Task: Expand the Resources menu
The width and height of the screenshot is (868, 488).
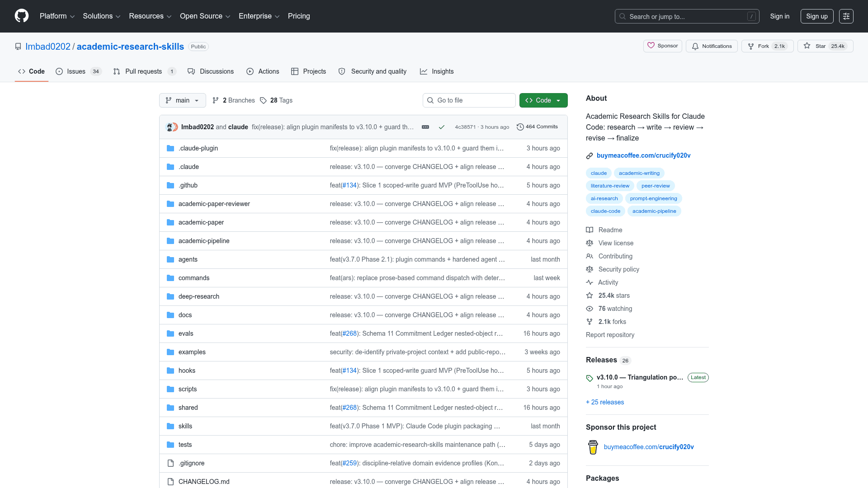Action: click(x=150, y=16)
